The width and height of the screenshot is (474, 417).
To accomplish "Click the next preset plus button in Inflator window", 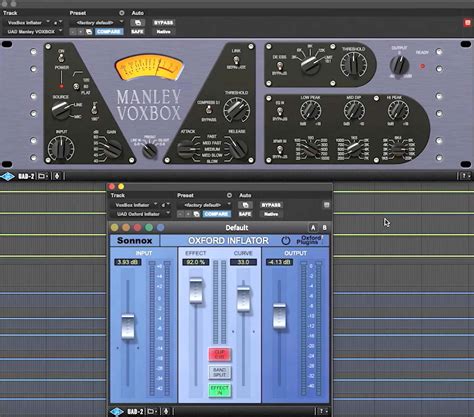I will (188, 214).
